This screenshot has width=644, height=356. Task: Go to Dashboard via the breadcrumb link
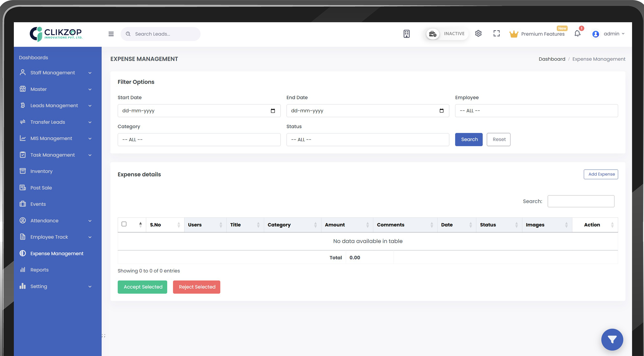click(x=552, y=59)
